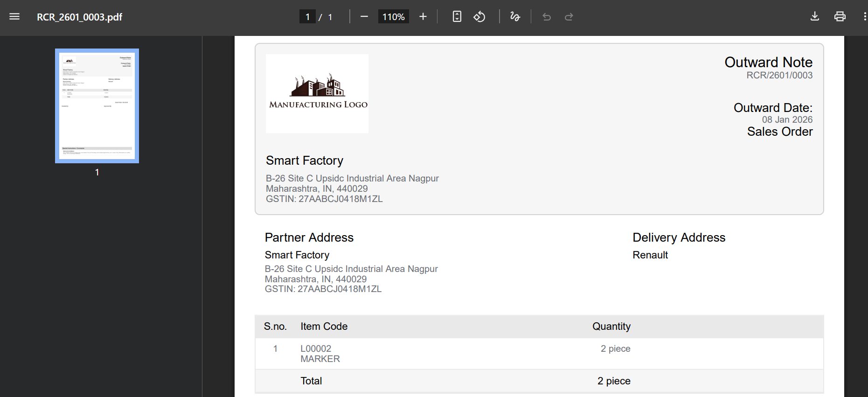
Task: Rotate the document counterclockwise
Action: coord(479,17)
